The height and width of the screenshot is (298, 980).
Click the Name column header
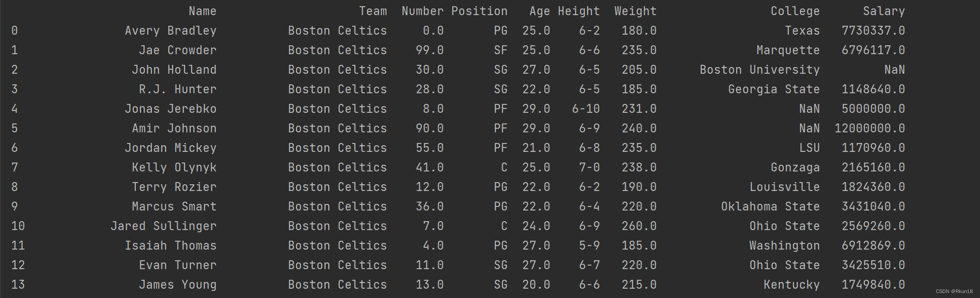click(202, 11)
